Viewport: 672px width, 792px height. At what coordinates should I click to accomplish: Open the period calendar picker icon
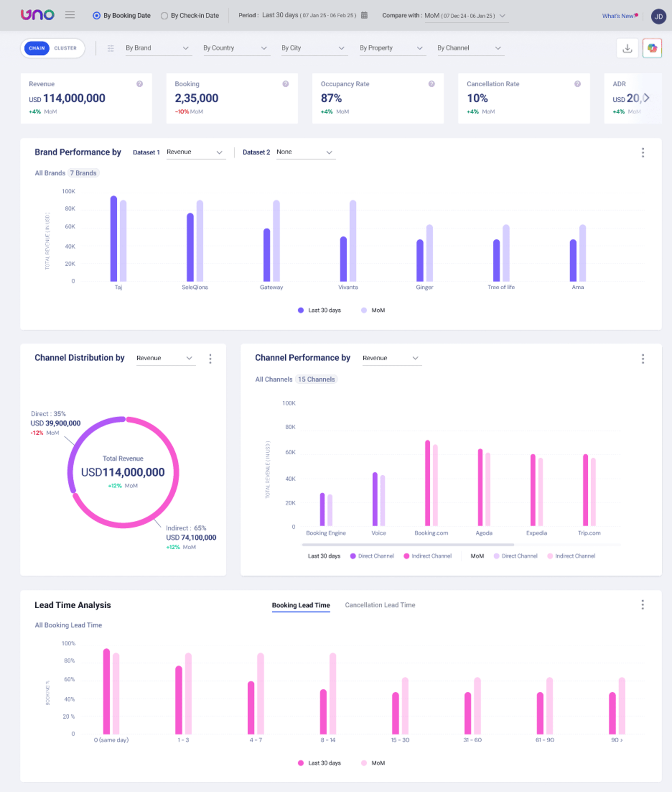[364, 15]
